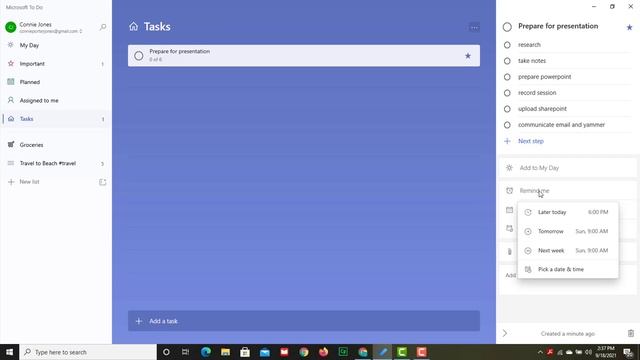Select the Tasks list in sidebar
Image resolution: width=640 pixels, height=360 pixels.
[56, 119]
